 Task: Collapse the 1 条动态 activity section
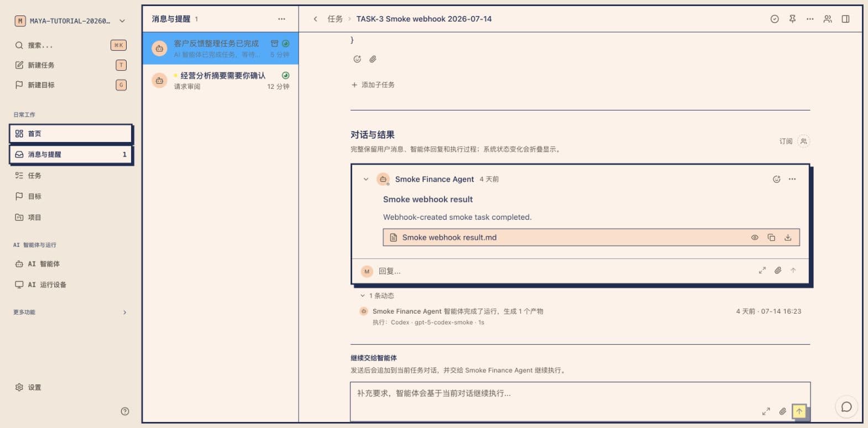click(x=377, y=296)
